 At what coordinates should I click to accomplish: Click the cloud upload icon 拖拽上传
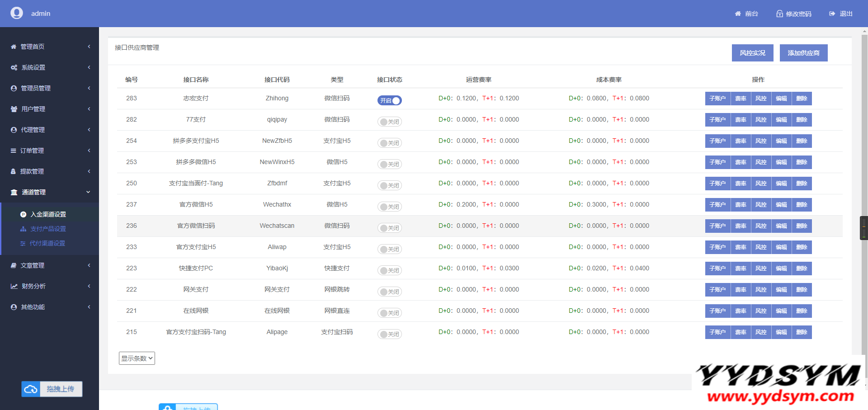31,389
